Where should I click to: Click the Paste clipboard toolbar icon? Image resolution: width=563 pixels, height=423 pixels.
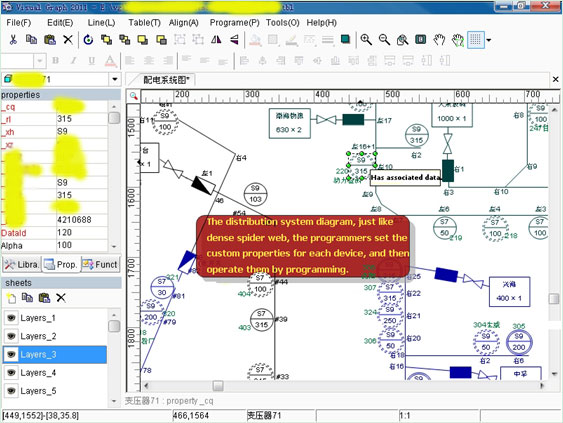50,39
